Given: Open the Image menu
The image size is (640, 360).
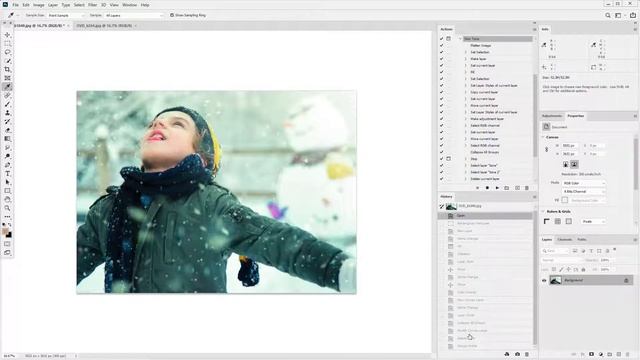Looking at the screenshot, I should click(38, 5).
